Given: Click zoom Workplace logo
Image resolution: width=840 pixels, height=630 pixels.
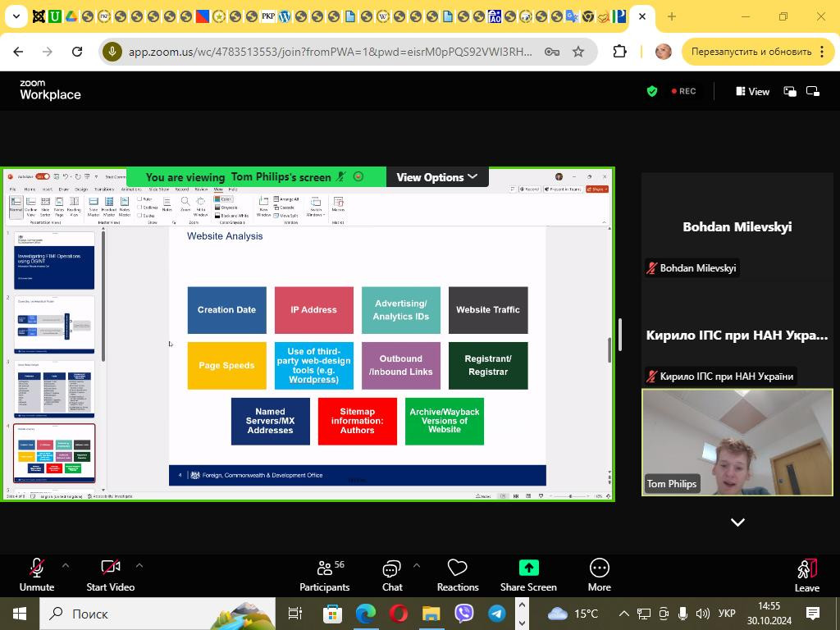Looking at the screenshot, I should (50, 90).
